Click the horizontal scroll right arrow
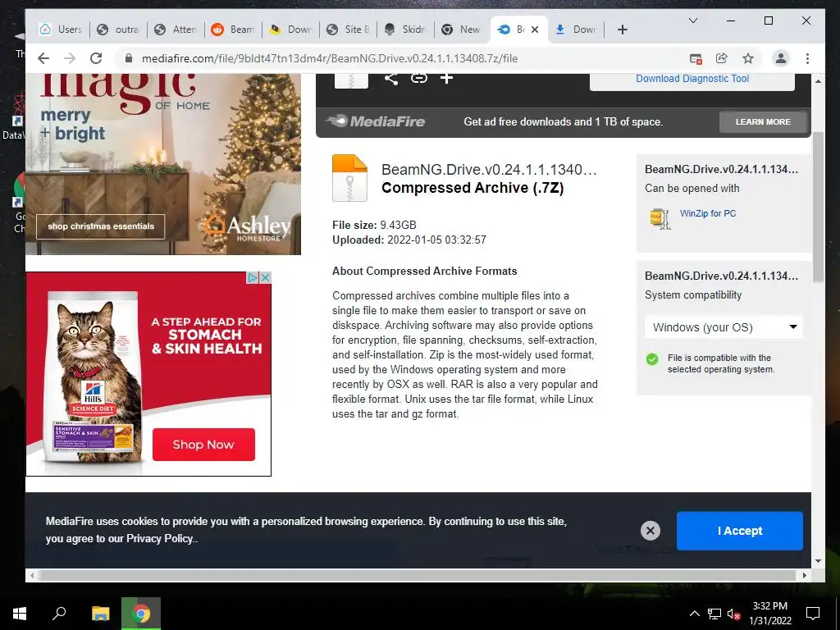This screenshot has height=630, width=840. click(x=804, y=575)
